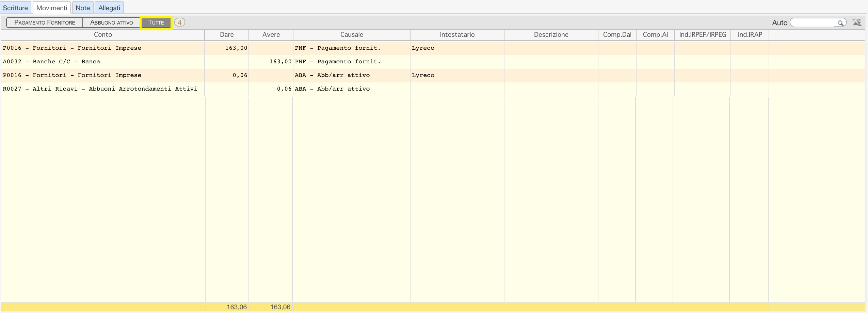Image resolution: width=868 pixels, height=314 pixels.
Task: Sort by the Conto column header
Action: [103, 35]
